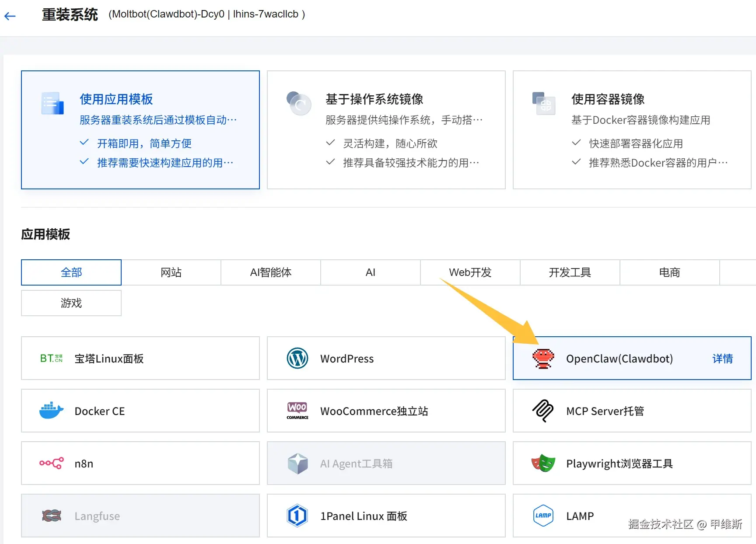Pick the MCP Server托管 template

click(632, 411)
